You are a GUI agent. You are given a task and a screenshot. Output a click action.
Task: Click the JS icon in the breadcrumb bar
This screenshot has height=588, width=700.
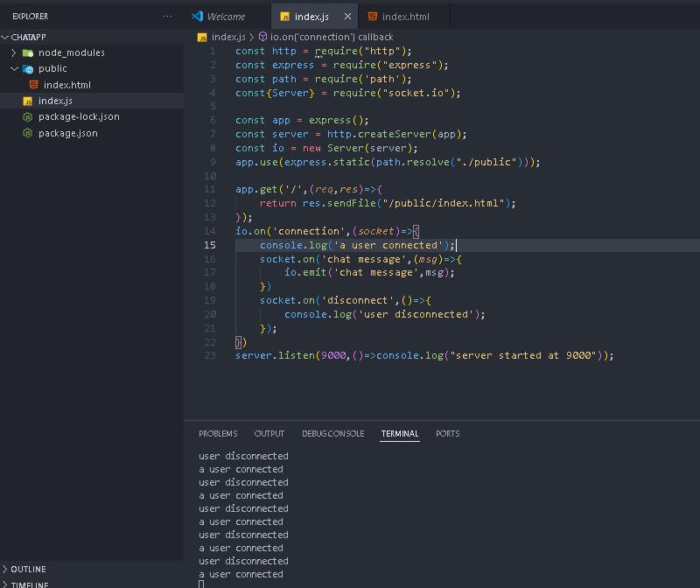pos(202,37)
